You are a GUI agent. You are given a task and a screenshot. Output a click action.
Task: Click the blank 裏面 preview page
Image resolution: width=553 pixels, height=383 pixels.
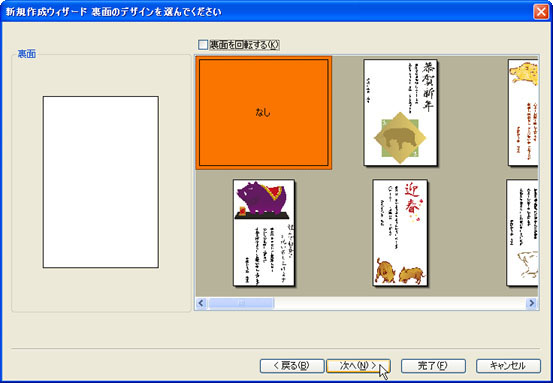point(101,182)
